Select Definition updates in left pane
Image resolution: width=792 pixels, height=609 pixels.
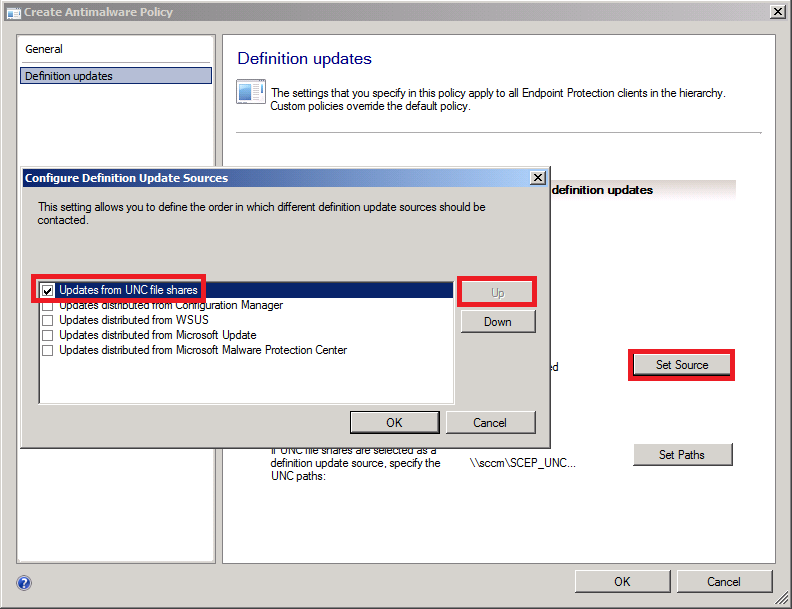tap(116, 76)
